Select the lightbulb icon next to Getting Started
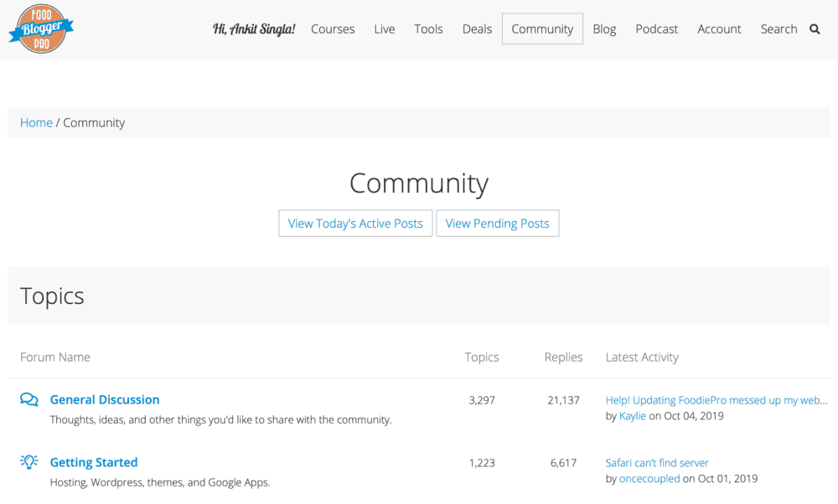 point(28,462)
